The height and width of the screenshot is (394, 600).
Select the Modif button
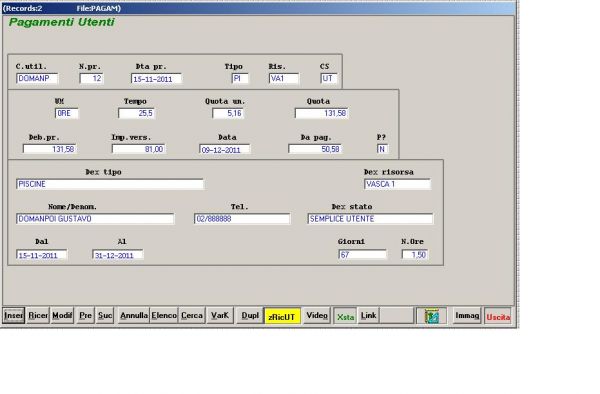coord(62,316)
